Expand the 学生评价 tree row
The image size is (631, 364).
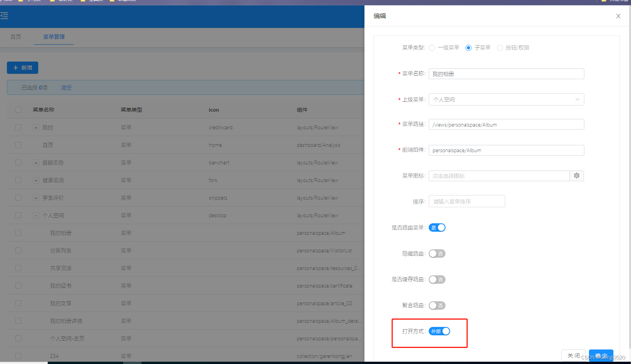click(x=36, y=198)
